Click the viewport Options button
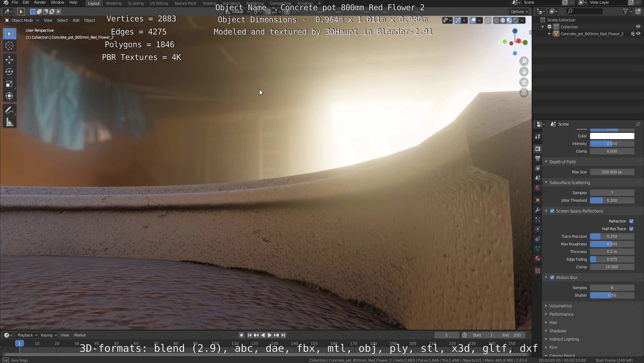Screen dimensions: 644x363 [x=519, y=12]
